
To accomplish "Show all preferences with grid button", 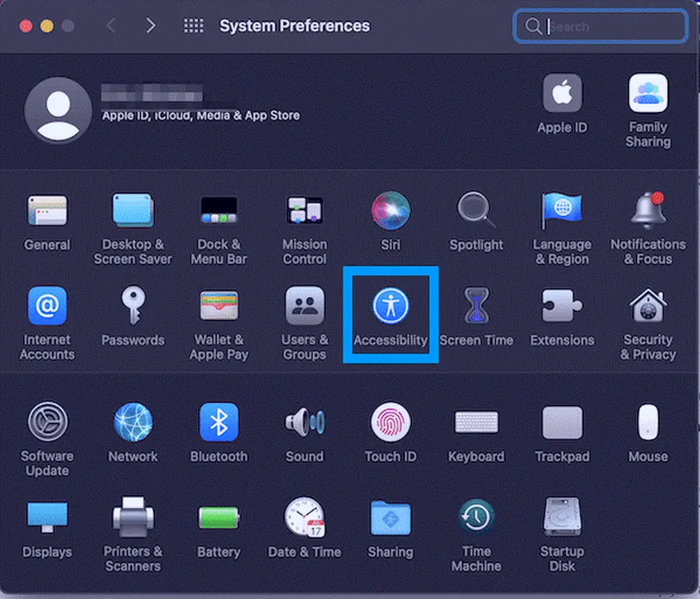I will click(x=193, y=26).
